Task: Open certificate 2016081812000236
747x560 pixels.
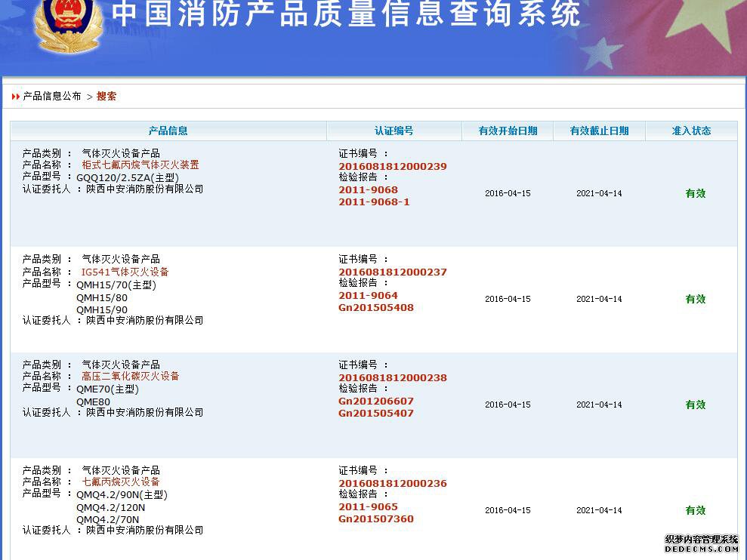Action: (x=392, y=483)
